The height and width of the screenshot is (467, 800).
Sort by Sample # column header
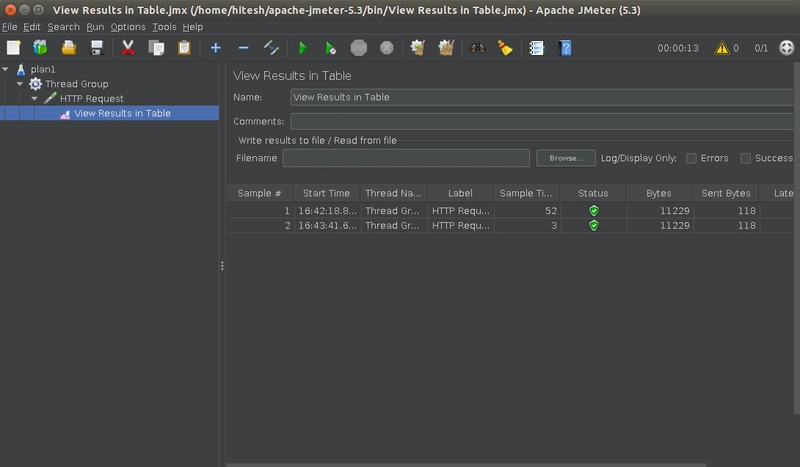[x=260, y=193]
